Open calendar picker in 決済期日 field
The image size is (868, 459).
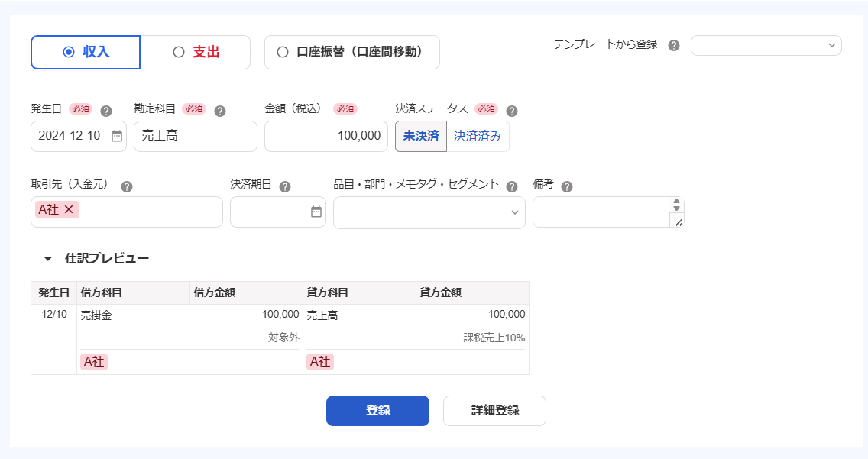[x=316, y=212]
